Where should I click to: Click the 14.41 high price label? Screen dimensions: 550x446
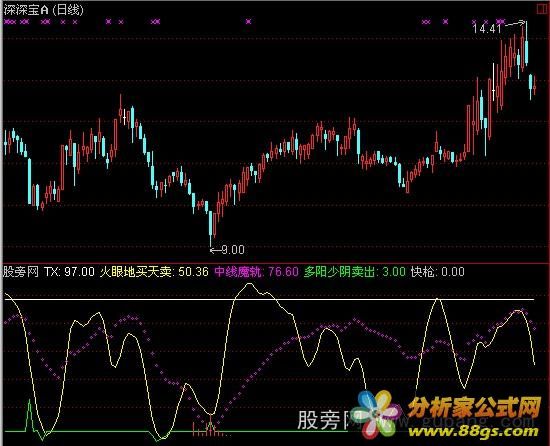487,28
